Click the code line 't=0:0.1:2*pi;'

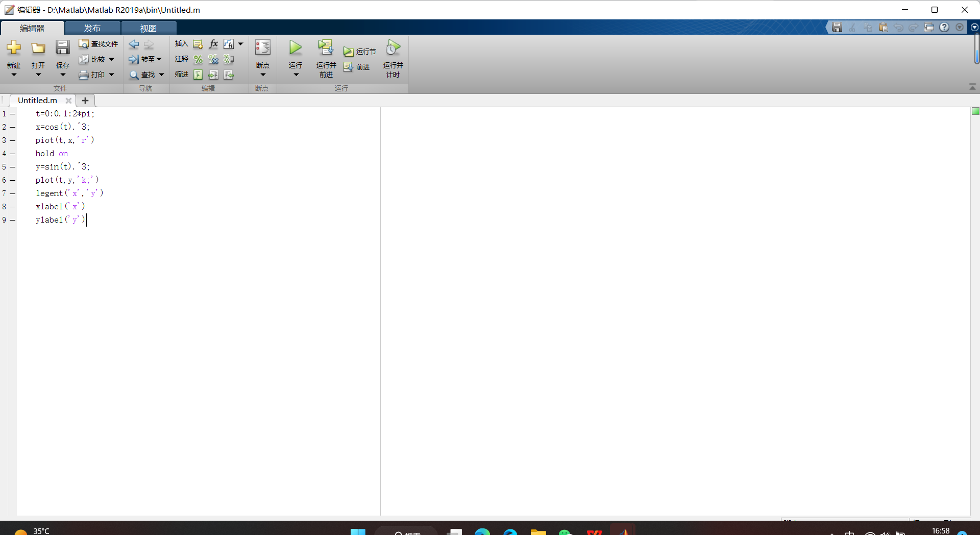[x=65, y=114]
